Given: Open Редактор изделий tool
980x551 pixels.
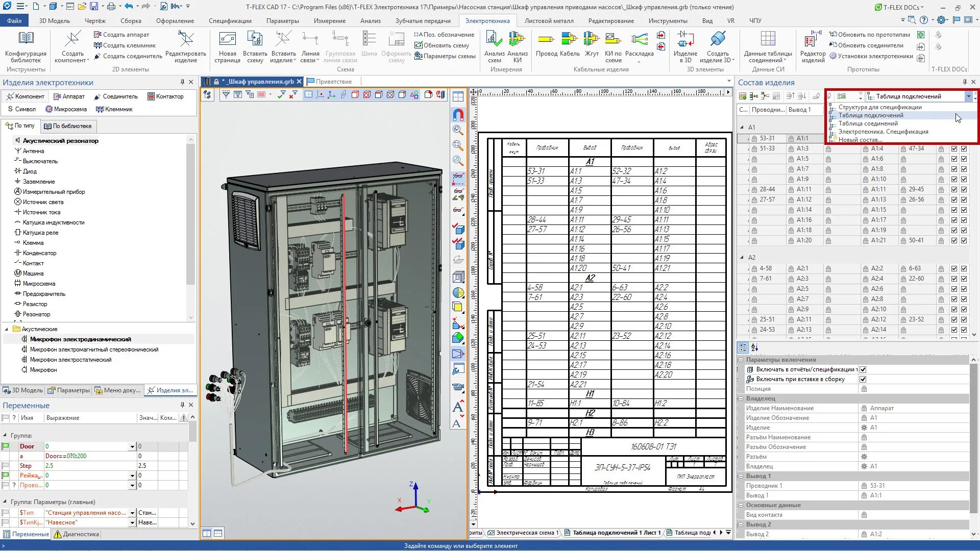Looking at the screenshot, I should point(813,40).
